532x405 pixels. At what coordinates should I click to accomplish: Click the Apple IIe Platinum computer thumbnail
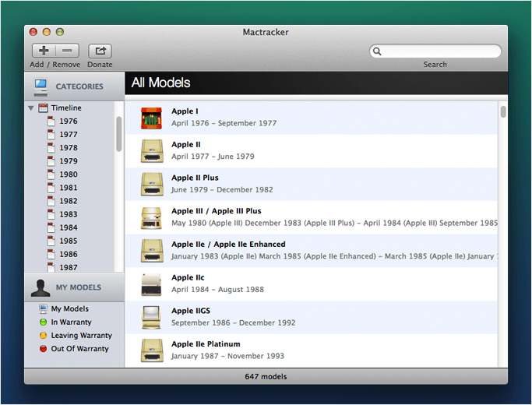pos(152,350)
